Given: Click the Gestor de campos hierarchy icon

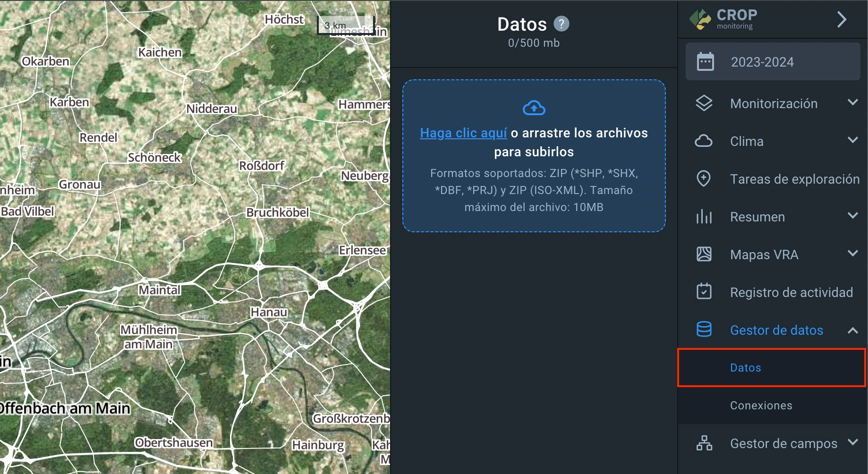Looking at the screenshot, I should [704, 443].
